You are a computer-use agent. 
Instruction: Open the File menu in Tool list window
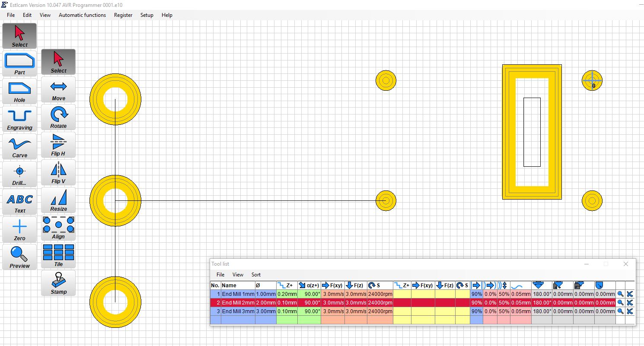tap(220, 275)
